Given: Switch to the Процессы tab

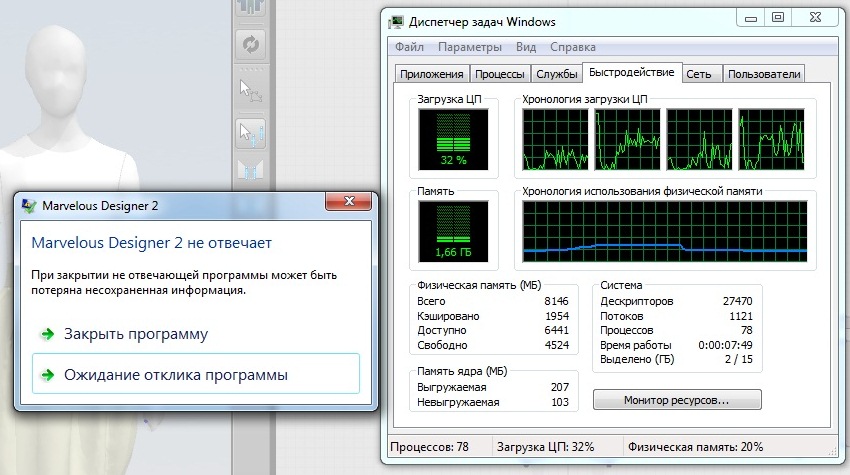Looking at the screenshot, I should 500,74.
